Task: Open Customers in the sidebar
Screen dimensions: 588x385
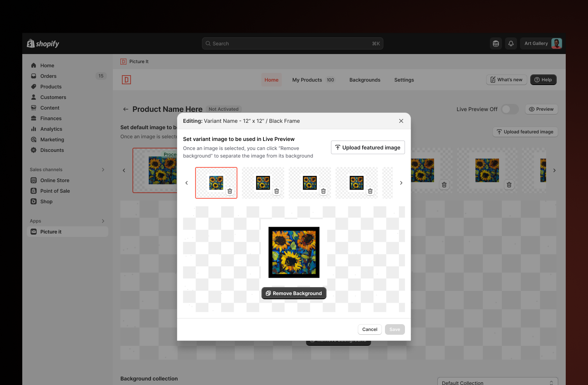Action: 68,97
